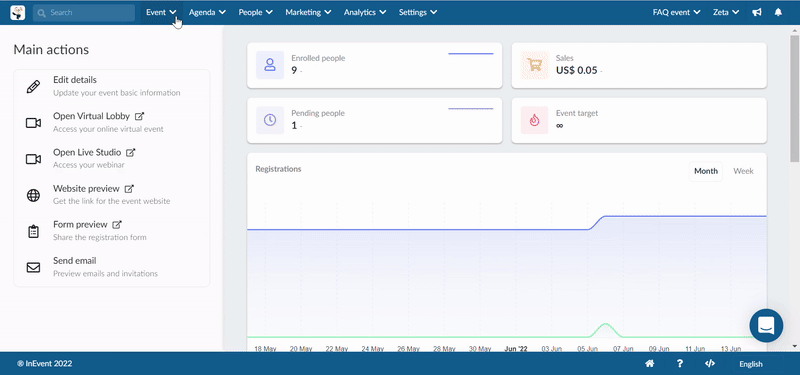Click the megaphone announcements icon
The width and height of the screenshot is (800, 375).
pos(757,12)
